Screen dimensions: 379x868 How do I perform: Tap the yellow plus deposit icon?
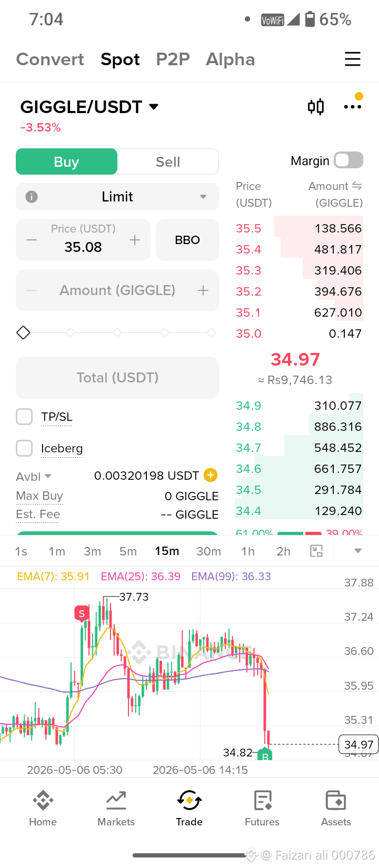tap(211, 475)
